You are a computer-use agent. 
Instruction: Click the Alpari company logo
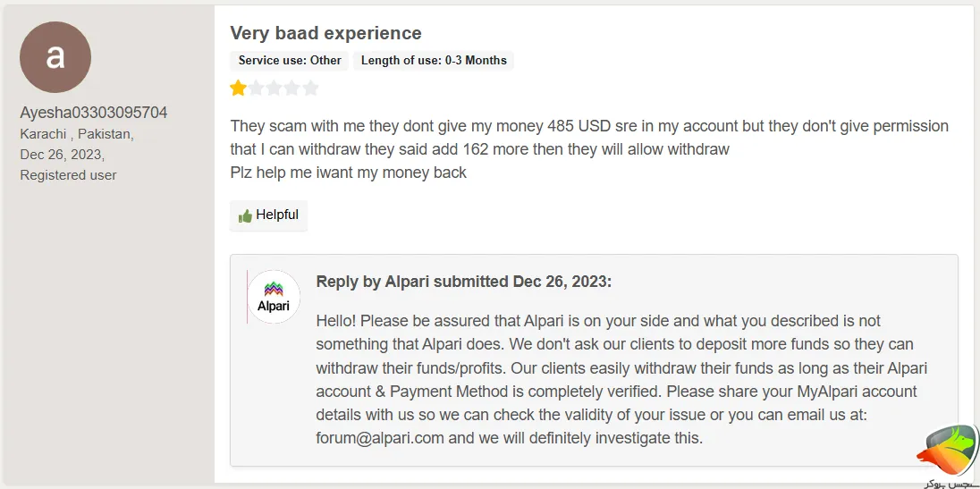pyautogui.click(x=274, y=297)
